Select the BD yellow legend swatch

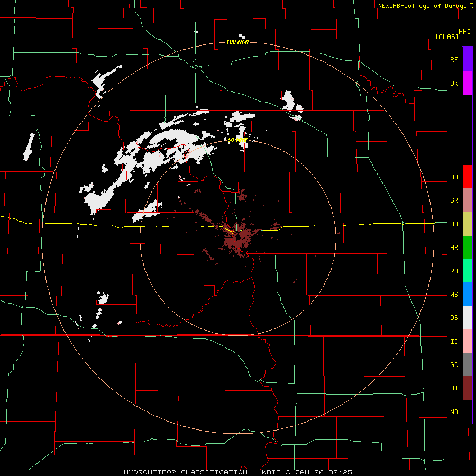(x=467, y=224)
